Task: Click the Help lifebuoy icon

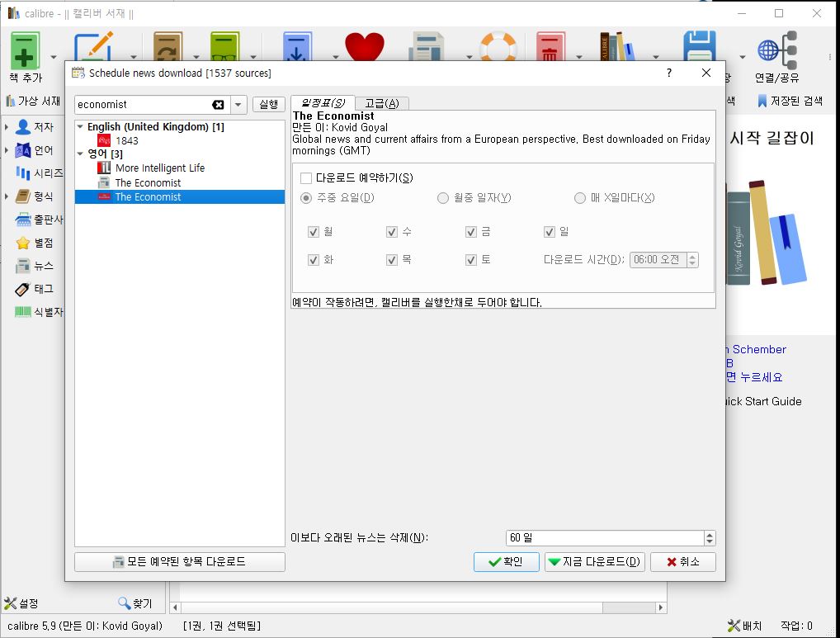Action: pos(498,46)
